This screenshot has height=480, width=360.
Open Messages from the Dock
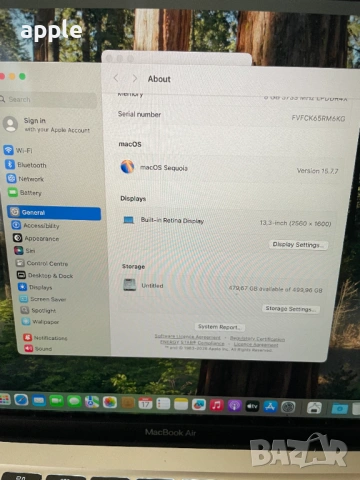coord(74,401)
